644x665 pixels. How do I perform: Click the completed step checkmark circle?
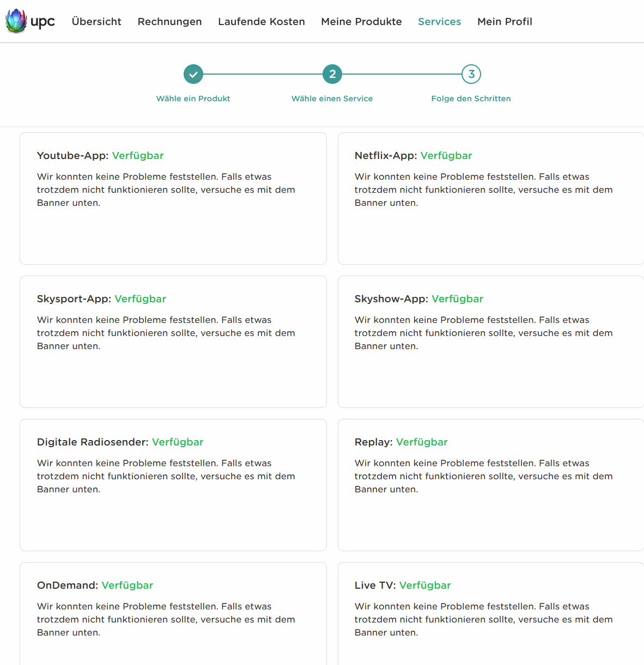tap(193, 74)
